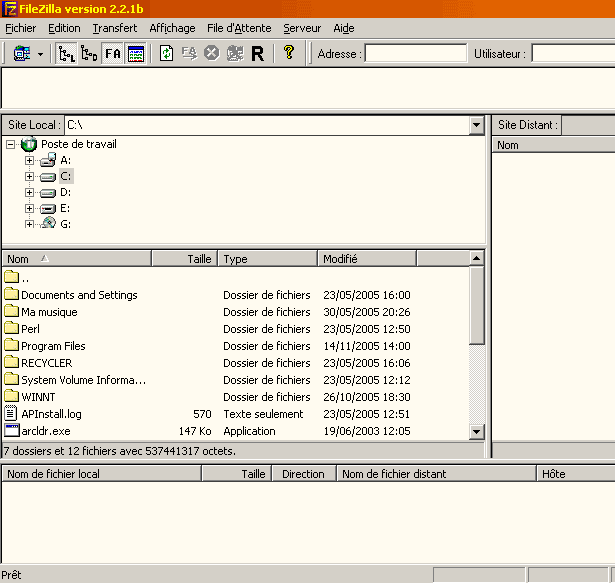Sort local files by Type column
615x583 pixels.
pos(267,259)
